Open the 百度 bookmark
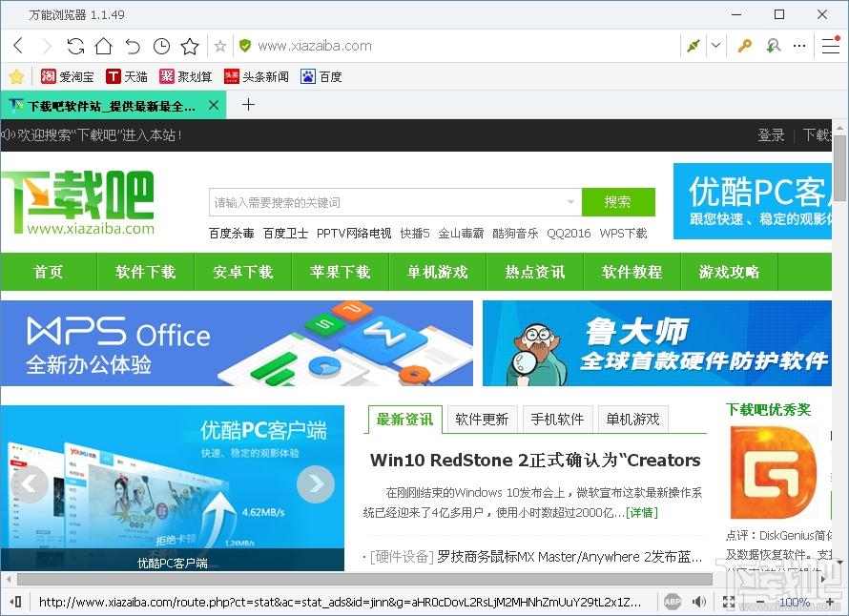Image resolution: width=849 pixels, height=616 pixels. coord(321,76)
